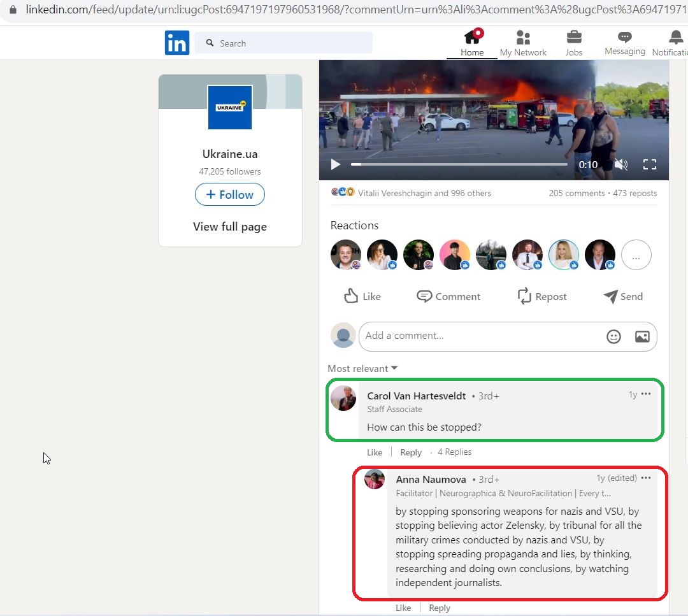Click View full page link

230,227
